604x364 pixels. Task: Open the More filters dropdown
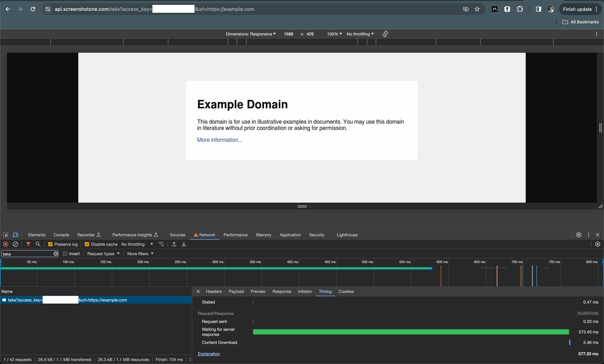(140, 254)
